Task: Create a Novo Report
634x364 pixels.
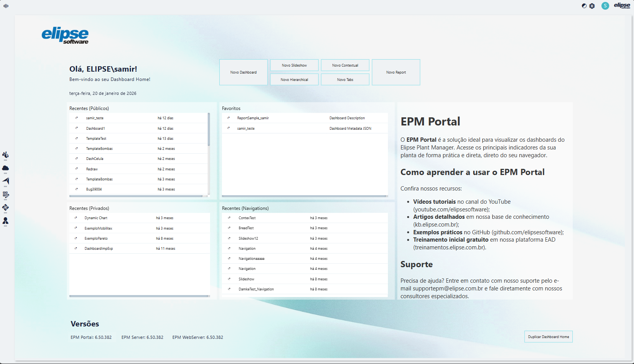Action: click(x=396, y=72)
